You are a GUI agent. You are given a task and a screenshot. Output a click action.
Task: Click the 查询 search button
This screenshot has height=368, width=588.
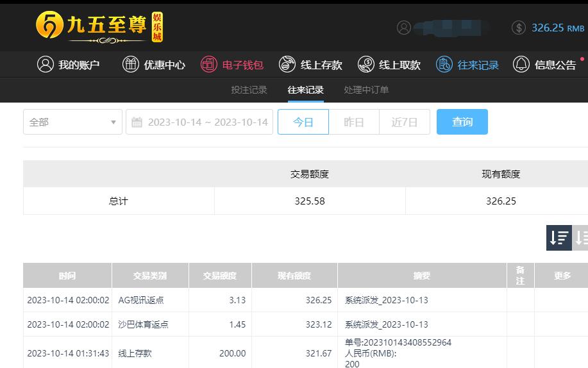coord(462,122)
